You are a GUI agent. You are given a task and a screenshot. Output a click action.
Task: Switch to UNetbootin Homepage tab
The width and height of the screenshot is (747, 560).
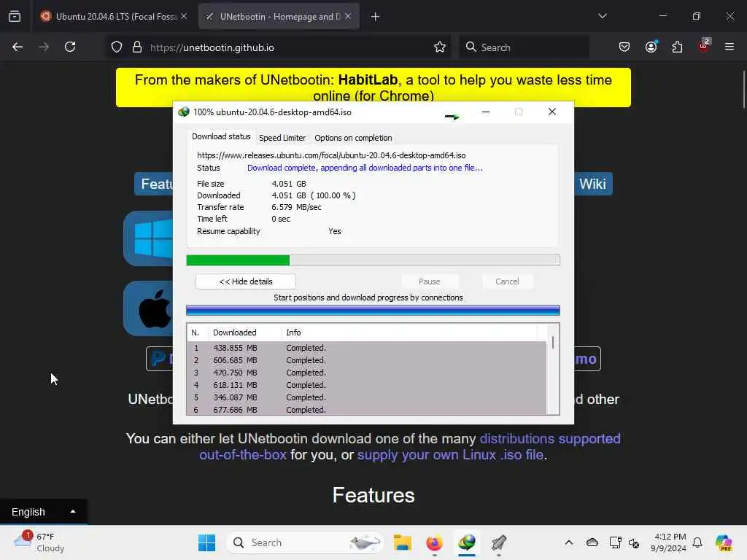coord(279,17)
